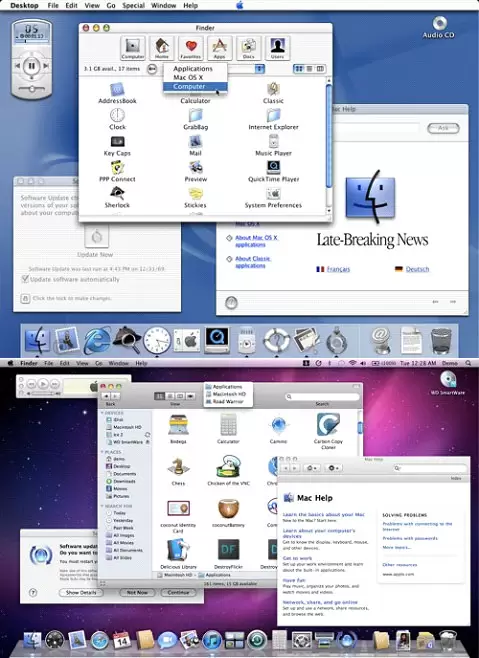The width and height of the screenshot is (479, 658).
Task: Launch Internet Explorer from the Dock
Action: (97, 340)
